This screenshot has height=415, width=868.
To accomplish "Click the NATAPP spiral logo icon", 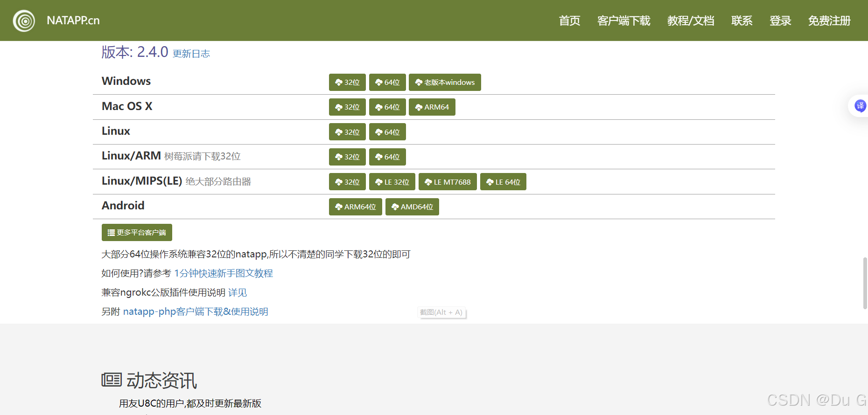I will coord(24,21).
